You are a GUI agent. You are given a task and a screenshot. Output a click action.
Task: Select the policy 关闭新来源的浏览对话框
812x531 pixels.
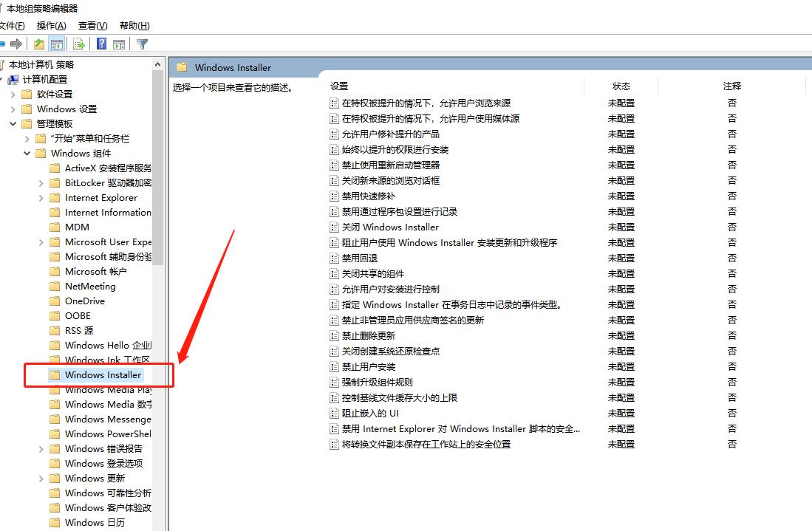pos(390,181)
